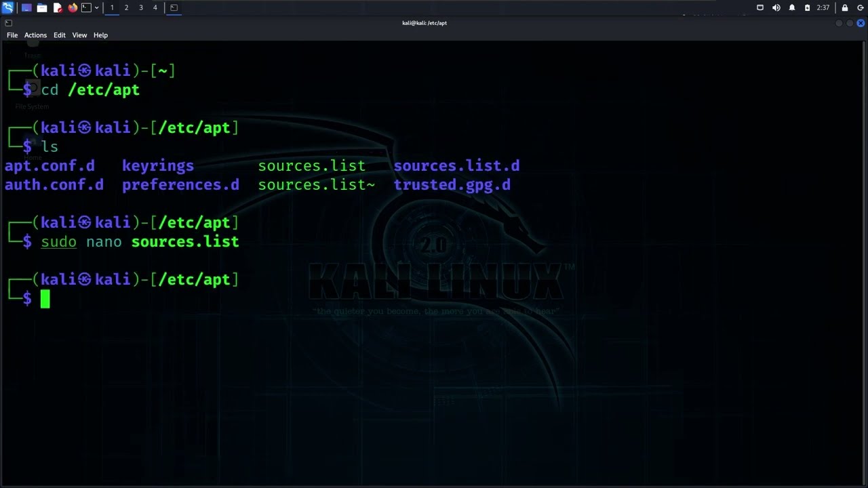This screenshot has height=488, width=868.
Task: Click the 2:37 panel clock
Action: [823, 7]
